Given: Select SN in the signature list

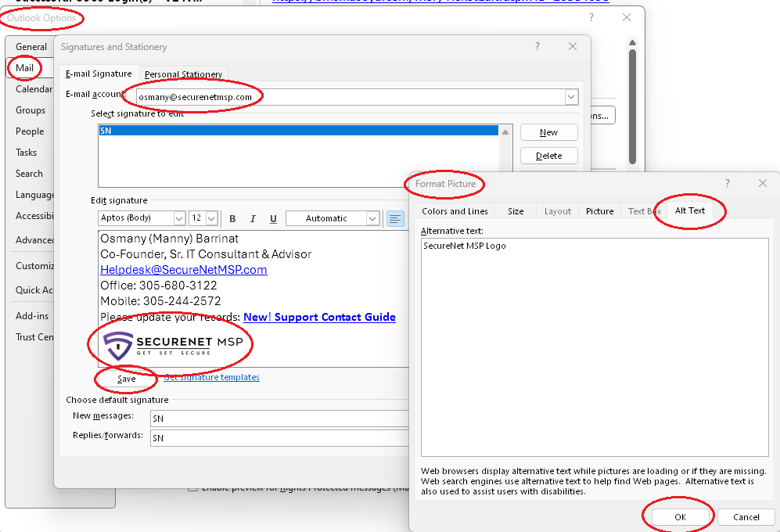Looking at the screenshot, I should [x=299, y=131].
